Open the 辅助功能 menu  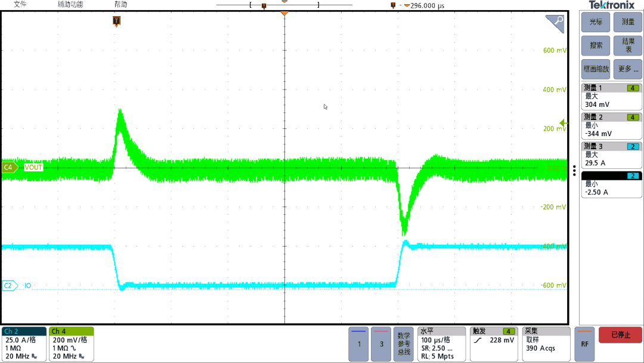tap(70, 4)
